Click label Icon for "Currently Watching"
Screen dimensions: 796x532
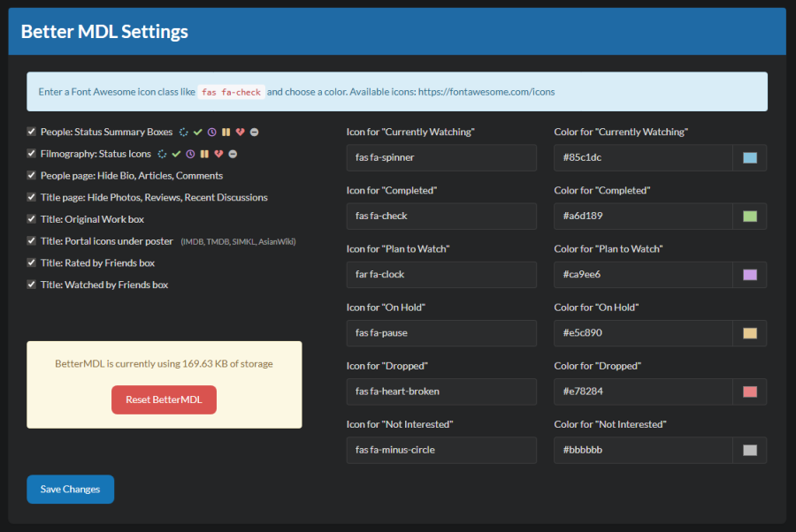click(410, 132)
